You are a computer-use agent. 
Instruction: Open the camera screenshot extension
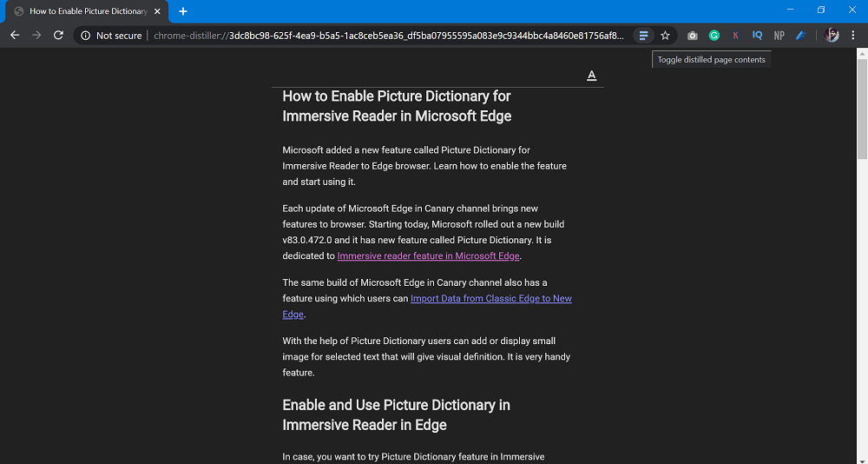coord(693,36)
